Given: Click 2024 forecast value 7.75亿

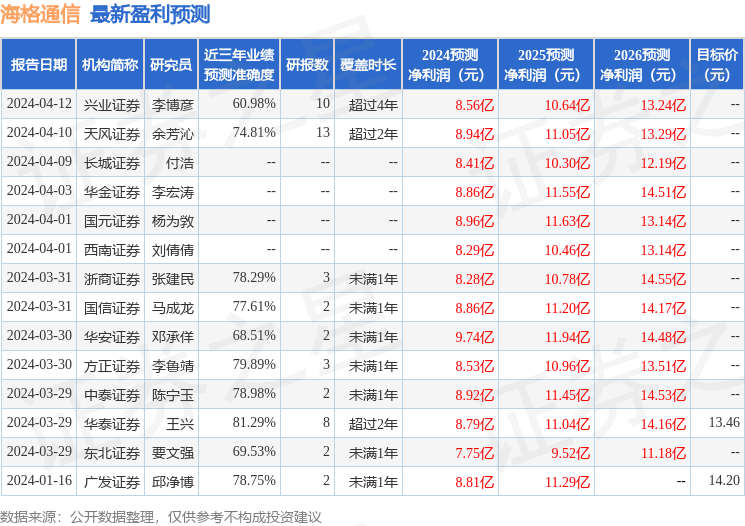Looking at the screenshot, I should pos(475,453).
